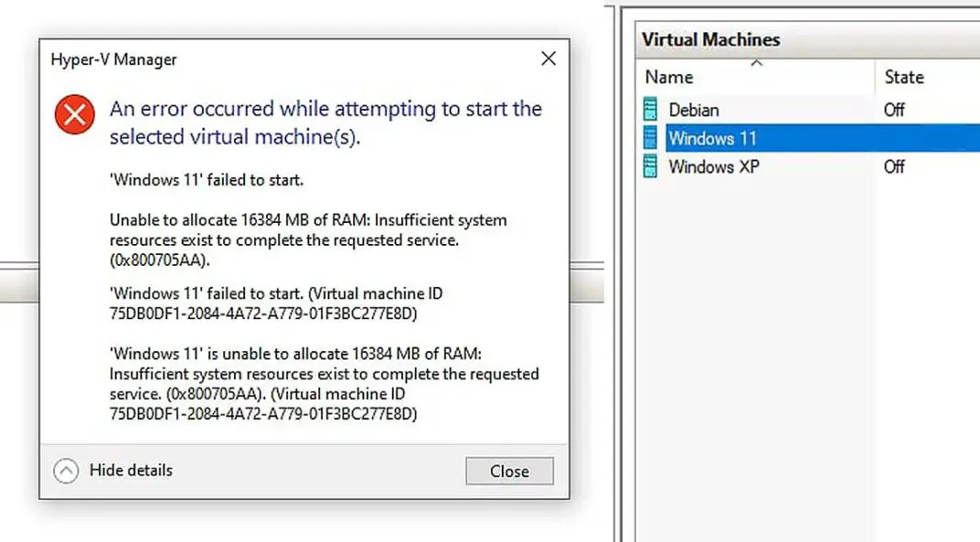
Task: Click the "'Windows 11' is unable to allocate" paragraph
Action: 324,383
